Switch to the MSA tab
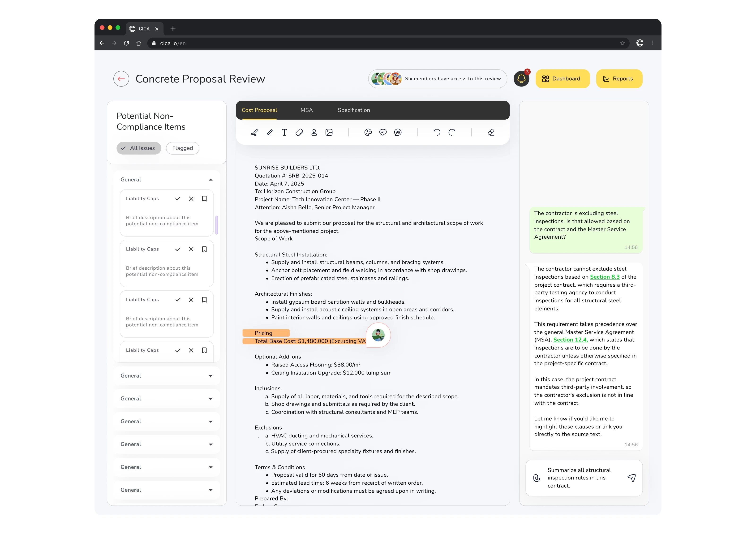 (x=306, y=110)
